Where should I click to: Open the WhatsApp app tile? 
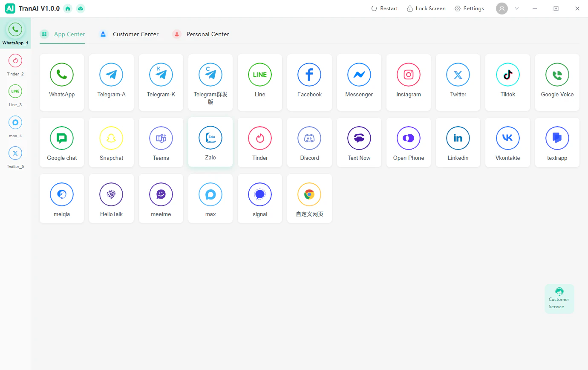tap(62, 82)
